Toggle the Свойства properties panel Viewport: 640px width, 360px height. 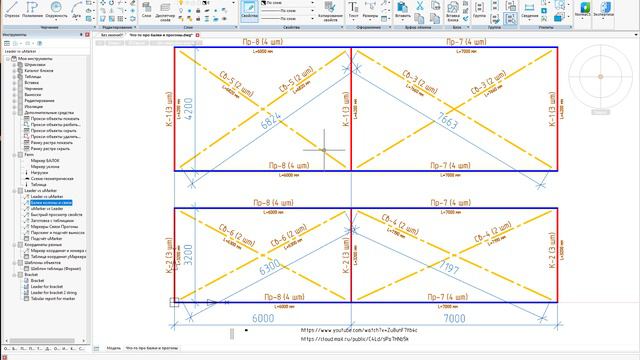pos(249,11)
